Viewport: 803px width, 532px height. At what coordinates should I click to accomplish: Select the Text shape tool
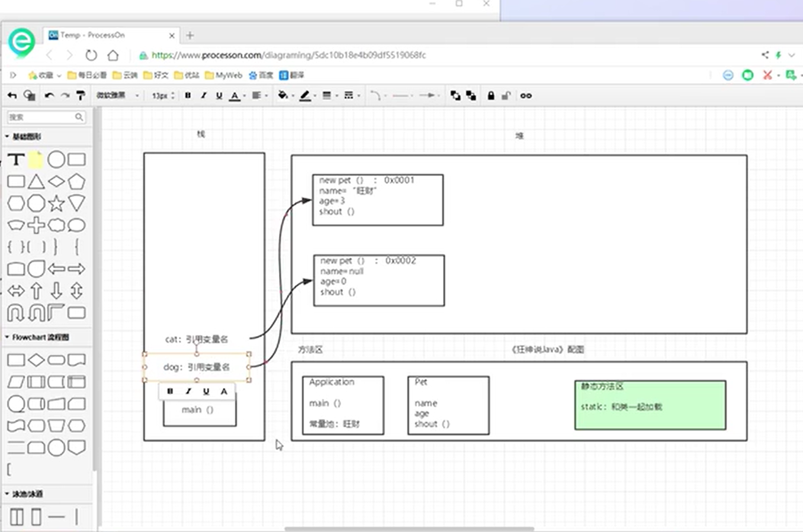coord(16,159)
